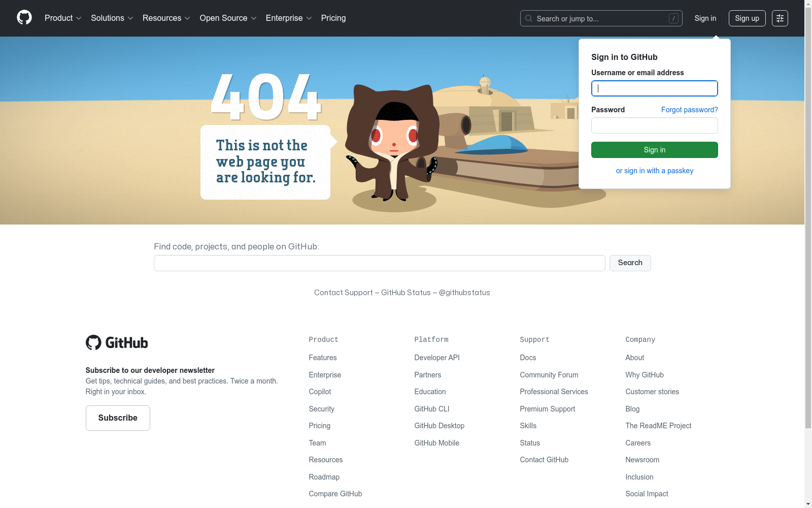Click the green Sign in button
This screenshot has width=812, height=508.
tap(655, 150)
